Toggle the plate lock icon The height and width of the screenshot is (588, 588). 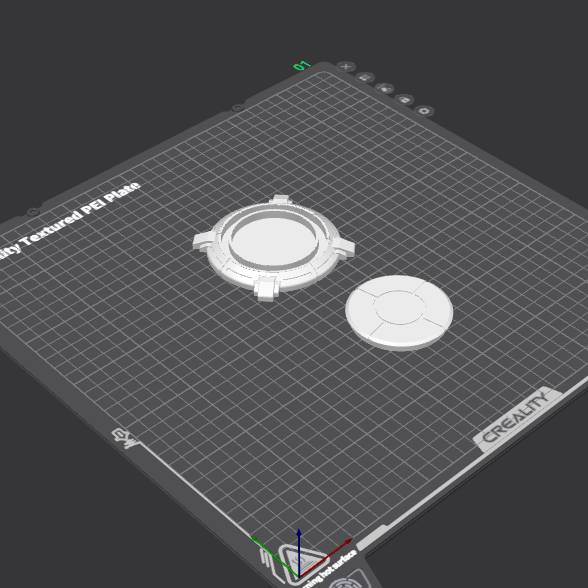[405, 100]
